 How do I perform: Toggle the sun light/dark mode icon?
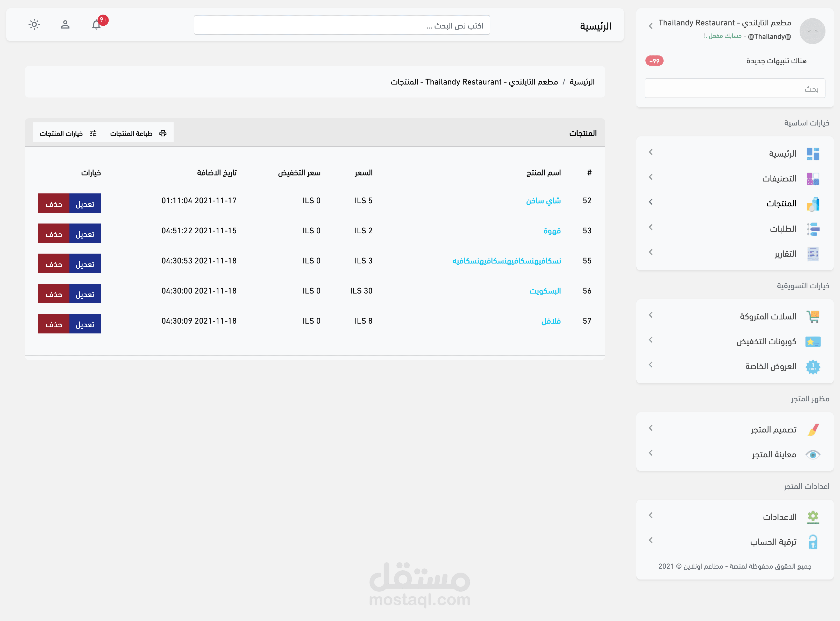[34, 25]
